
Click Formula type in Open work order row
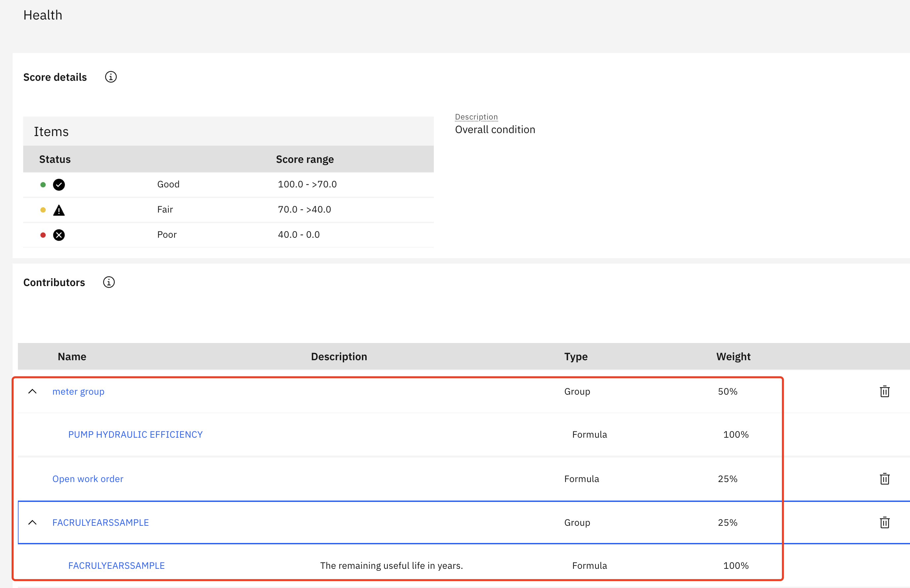(x=581, y=479)
